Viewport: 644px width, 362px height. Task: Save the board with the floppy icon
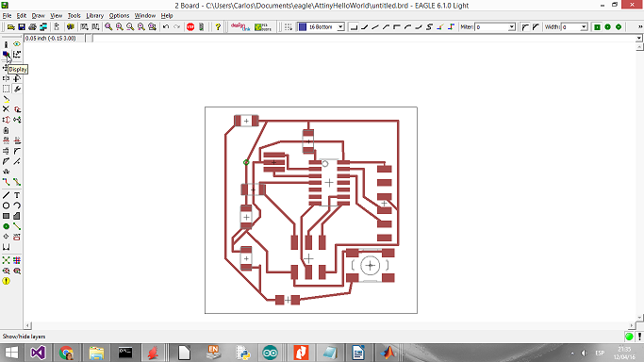(x=22, y=27)
